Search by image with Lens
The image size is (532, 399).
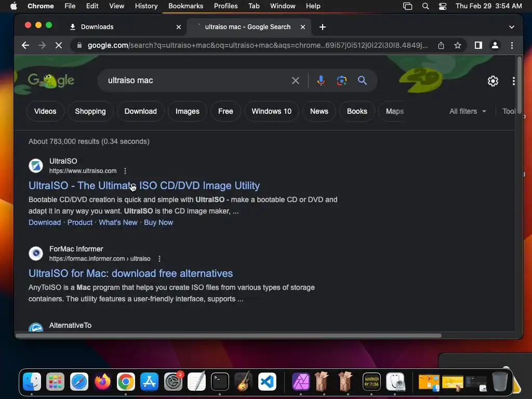click(342, 81)
